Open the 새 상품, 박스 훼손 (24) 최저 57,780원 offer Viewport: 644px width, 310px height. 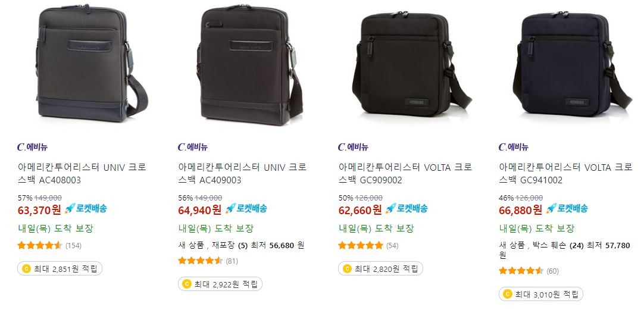click(x=564, y=250)
